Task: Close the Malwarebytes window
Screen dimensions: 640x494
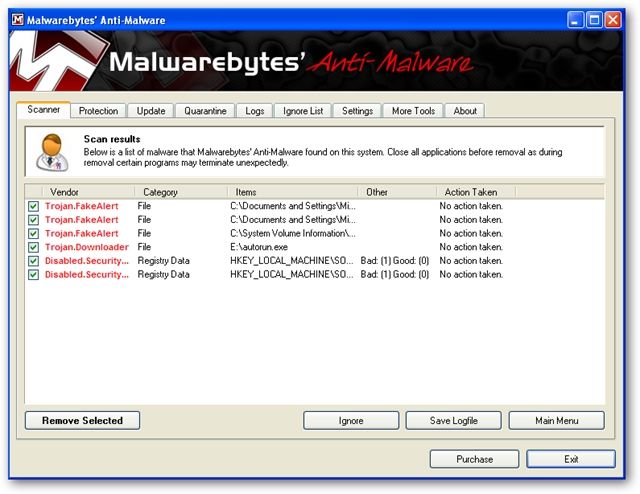Action: tap(613, 20)
